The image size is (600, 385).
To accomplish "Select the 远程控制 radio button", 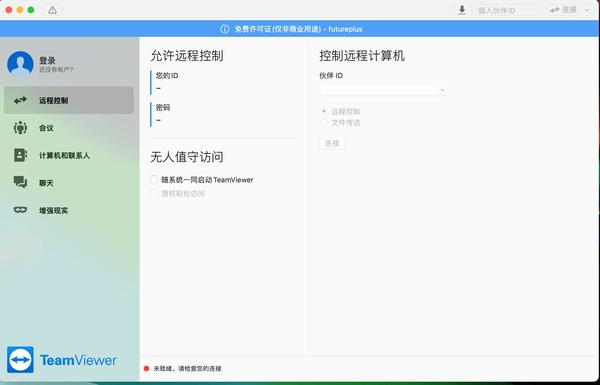I will click(x=324, y=111).
